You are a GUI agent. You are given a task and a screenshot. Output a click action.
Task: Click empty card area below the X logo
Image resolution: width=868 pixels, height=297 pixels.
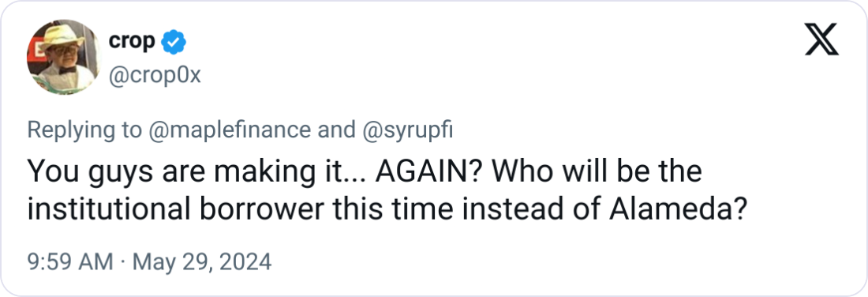coord(821,166)
